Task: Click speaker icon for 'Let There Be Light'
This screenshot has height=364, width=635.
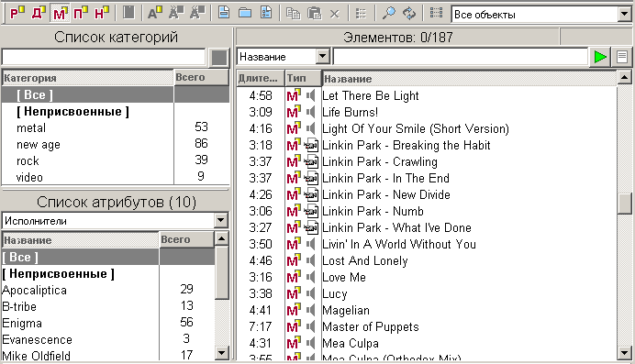Action: 310,96
